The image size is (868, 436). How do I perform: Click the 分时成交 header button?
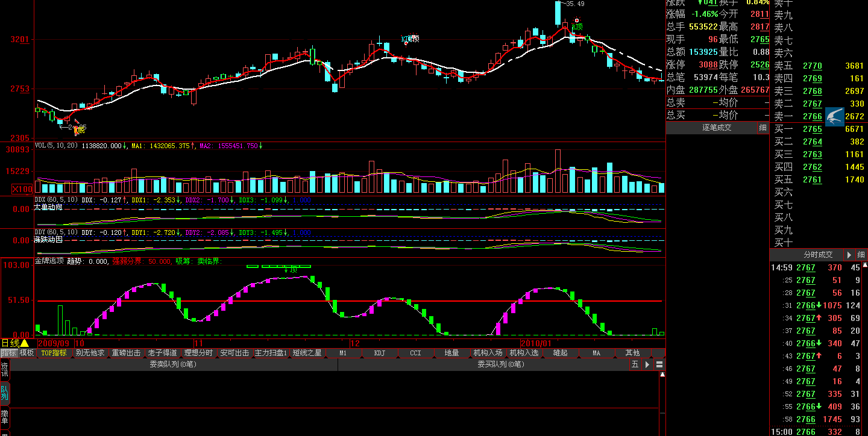point(806,255)
